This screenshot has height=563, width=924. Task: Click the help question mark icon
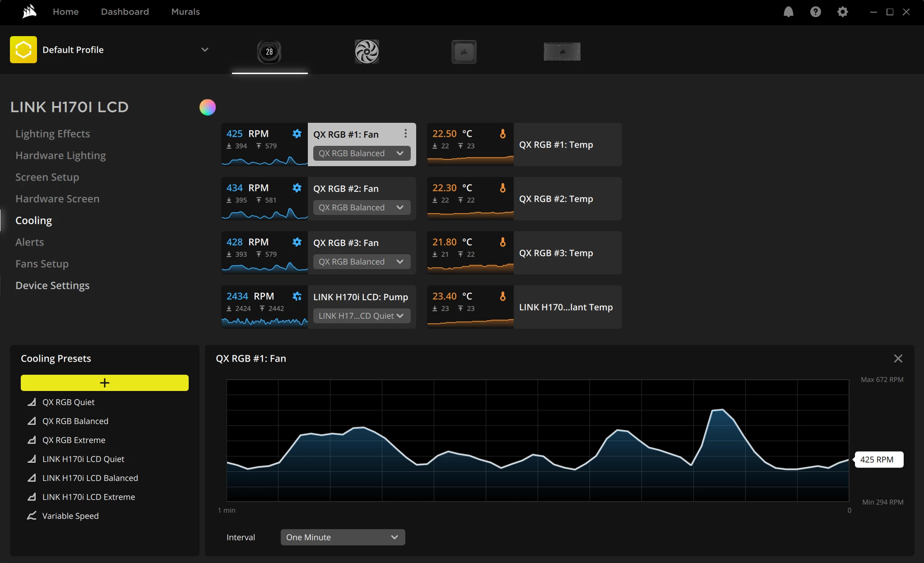[x=815, y=12]
